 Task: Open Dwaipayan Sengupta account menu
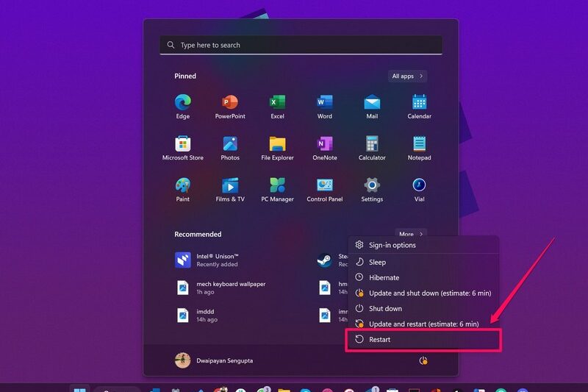pyautogui.click(x=214, y=360)
